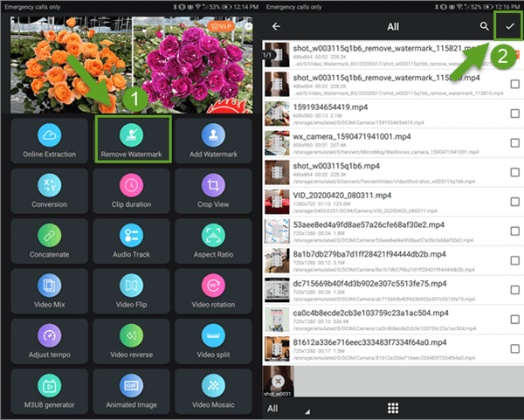Viewport: 524px width, 420px height.
Task: Open thumbnail of wx_camera_1590471941001.mp4
Action: [x=277, y=143]
